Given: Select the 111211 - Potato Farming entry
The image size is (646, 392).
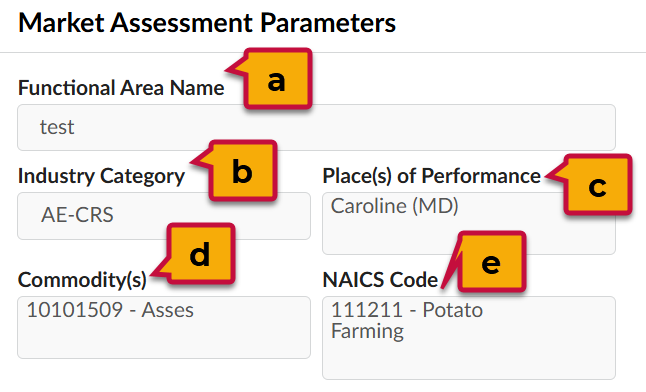Looking at the screenshot, I should (407, 321).
